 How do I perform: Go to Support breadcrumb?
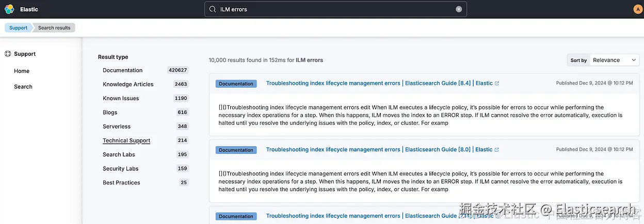[x=18, y=28]
